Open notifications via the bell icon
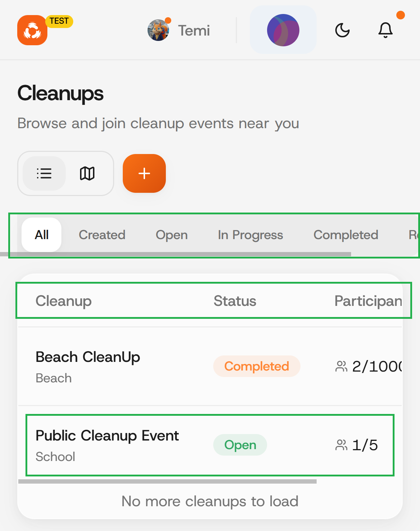Screen dimensions: 420x531 pos(386,30)
